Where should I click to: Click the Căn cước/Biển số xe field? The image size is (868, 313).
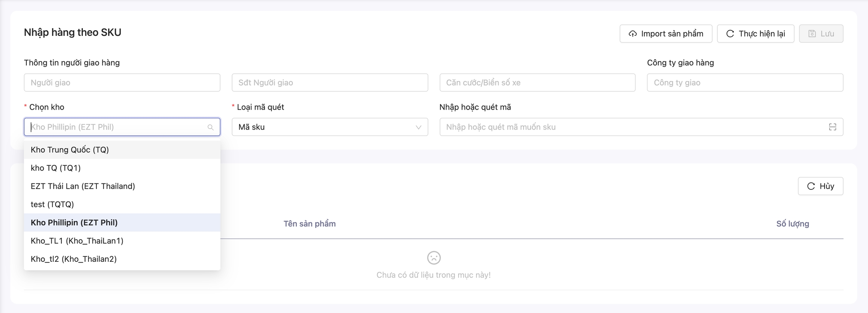537,82
